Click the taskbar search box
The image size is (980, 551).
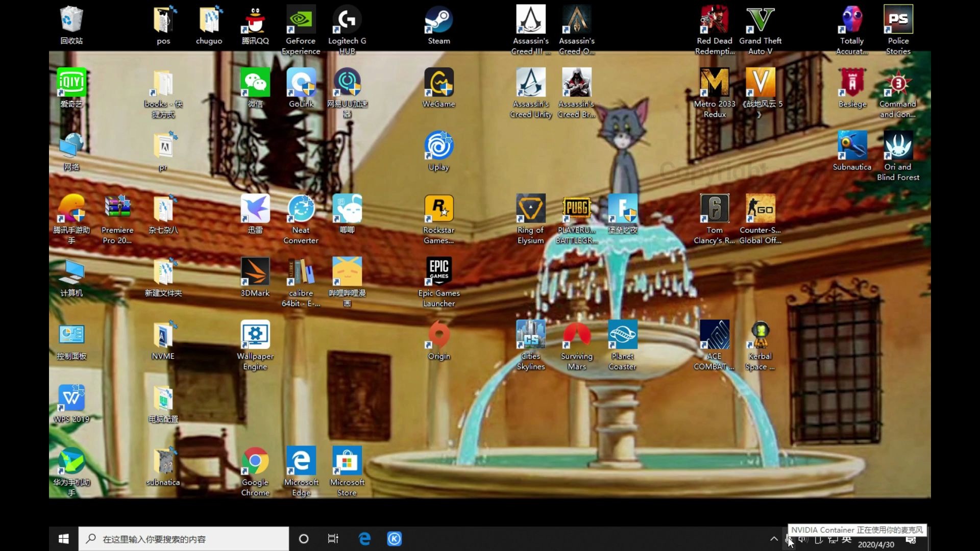pos(184,539)
